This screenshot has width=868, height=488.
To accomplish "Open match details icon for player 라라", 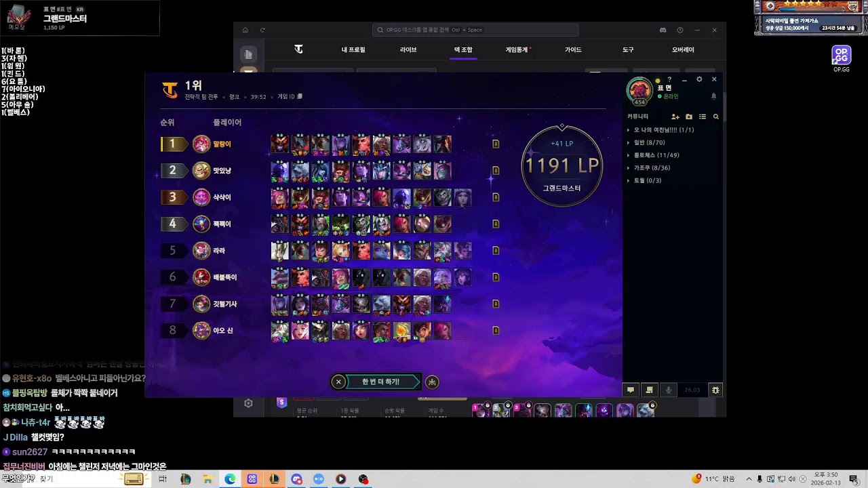I will pos(496,251).
